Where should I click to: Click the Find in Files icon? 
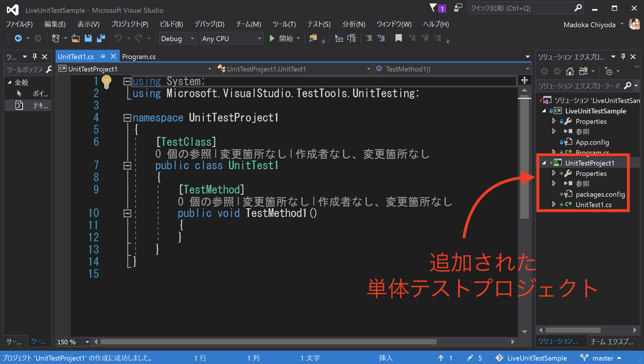coord(313,38)
